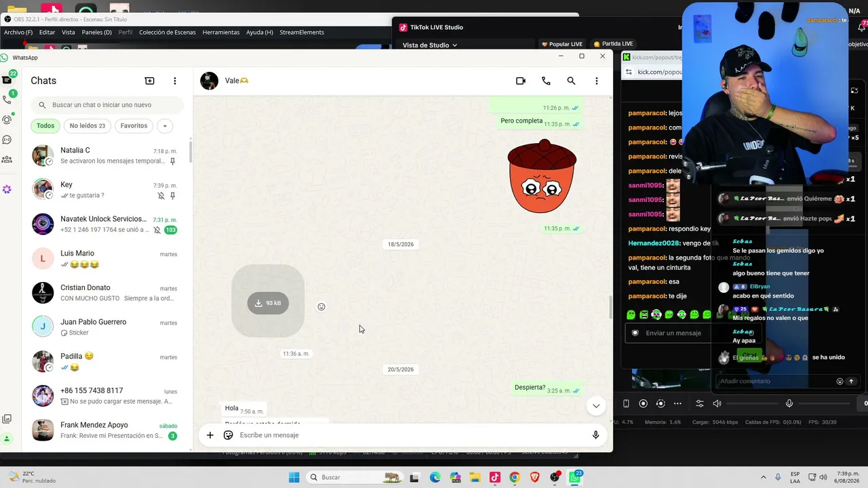The height and width of the screenshot is (488, 868).
Task: Mute the speaker in TikTok Studio toolbar
Action: [x=717, y=404]
